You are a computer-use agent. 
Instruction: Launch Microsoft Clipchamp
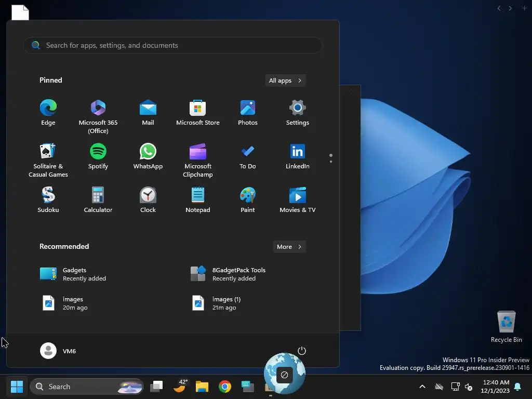point(198,160)
